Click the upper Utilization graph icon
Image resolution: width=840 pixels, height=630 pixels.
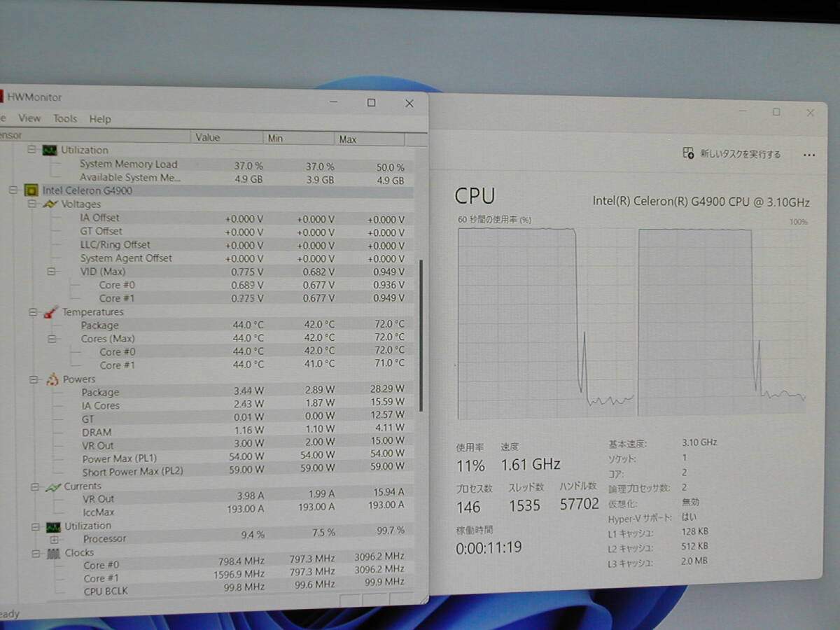[x=49, y=150]
